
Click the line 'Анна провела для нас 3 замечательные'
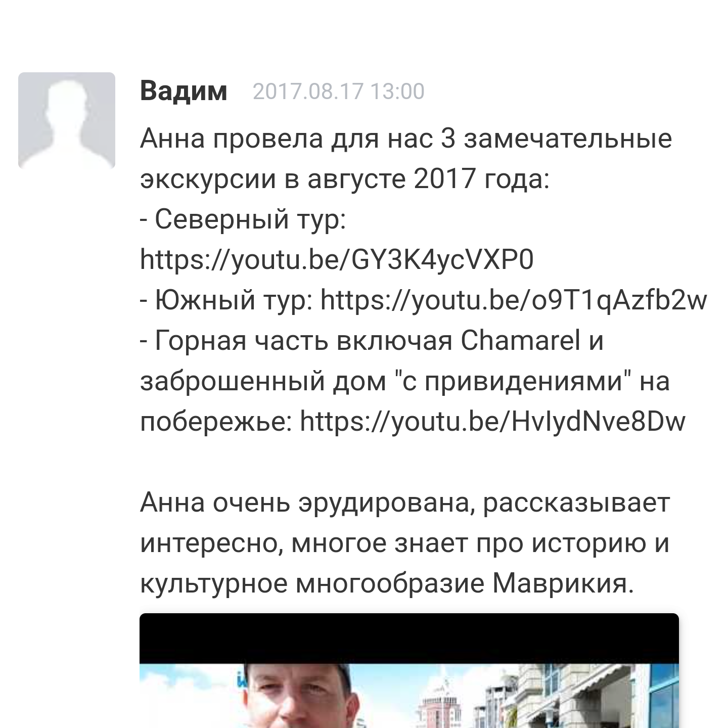406,139
